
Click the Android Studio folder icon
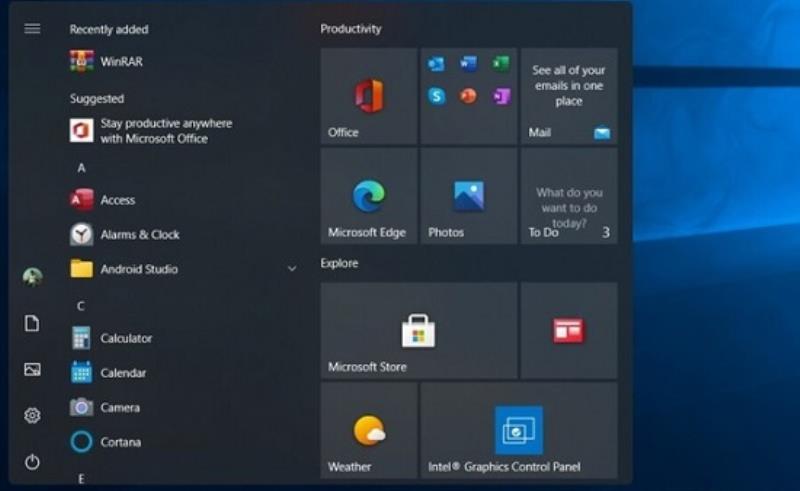[x=82, y=269]
